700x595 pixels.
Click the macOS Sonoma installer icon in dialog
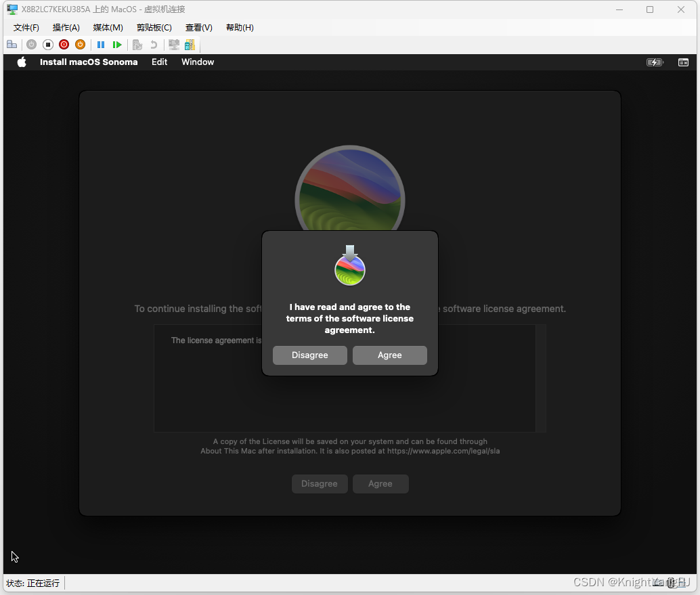[x=350, y=265]
